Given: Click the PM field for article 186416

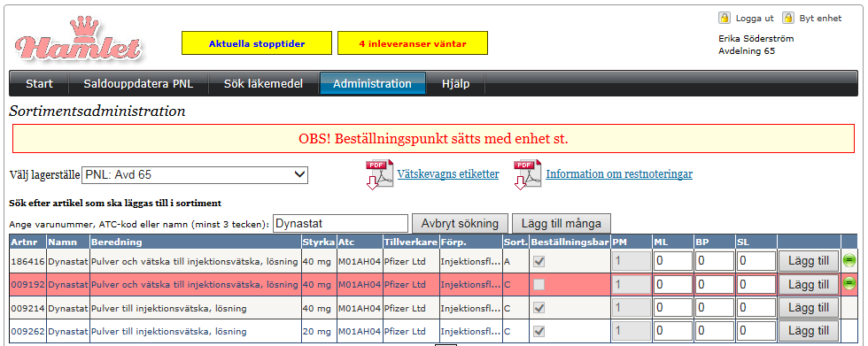Looking at the screenshot, I should (631, 261).
